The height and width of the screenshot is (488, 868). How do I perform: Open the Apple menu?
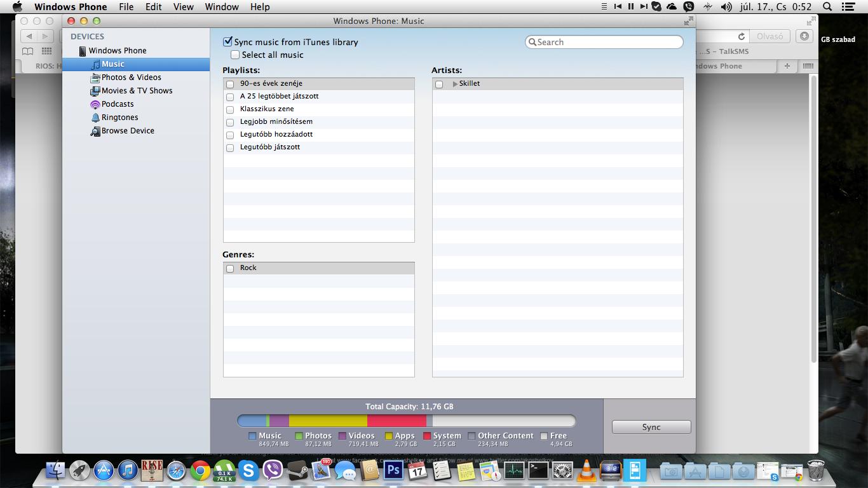(17, 6)
